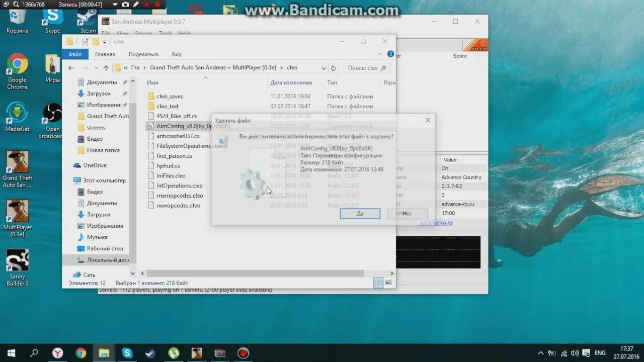Click the navigation pane scroll down arrow
This screenshot has height=362, width=644.
tap(133, 274)
